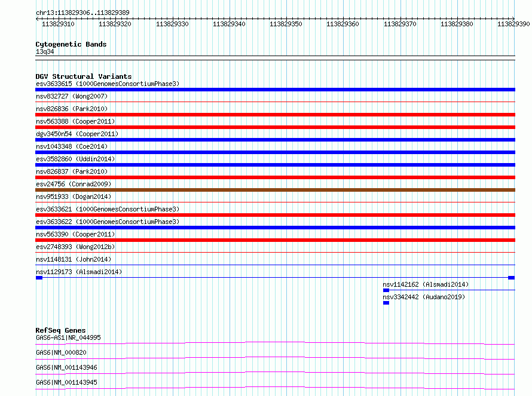
Task: Open variant nsv1129173 (Alsmadi2014)
Action: point(79,272)
